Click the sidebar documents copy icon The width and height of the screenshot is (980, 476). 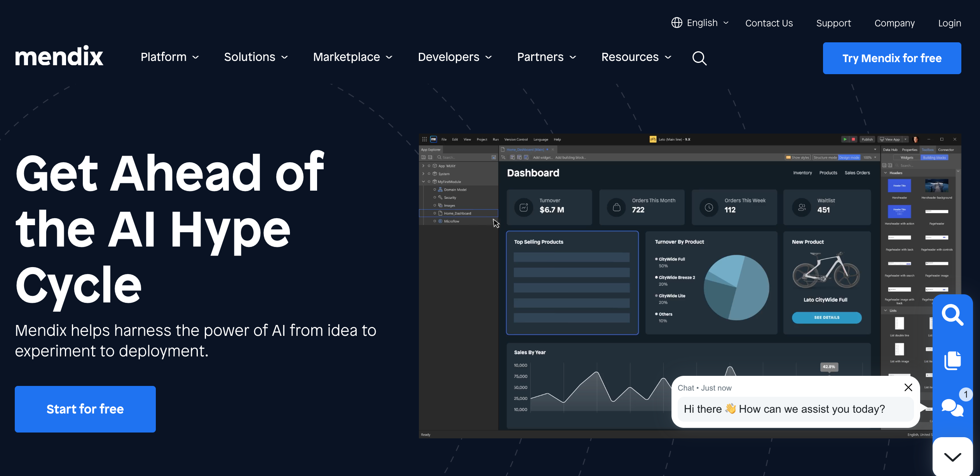952,361
